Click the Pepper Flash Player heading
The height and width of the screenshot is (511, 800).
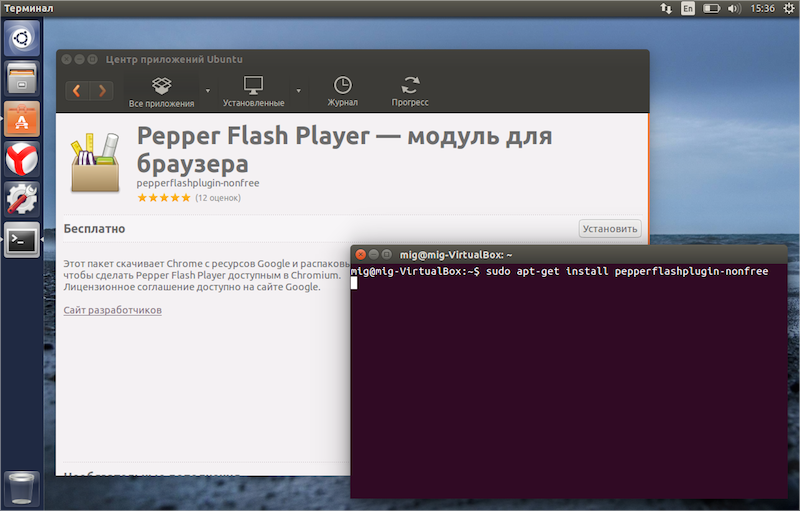[344, 149]
